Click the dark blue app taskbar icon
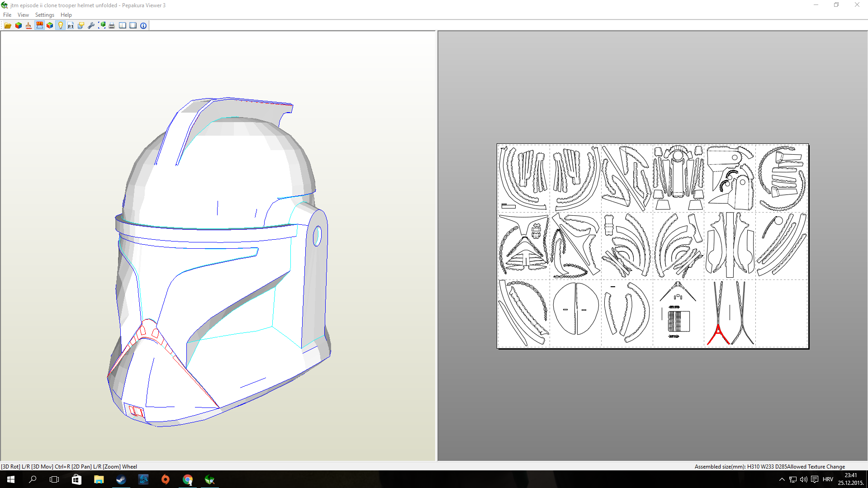Viewport: 868px width, 488px height. click(143, 479)
